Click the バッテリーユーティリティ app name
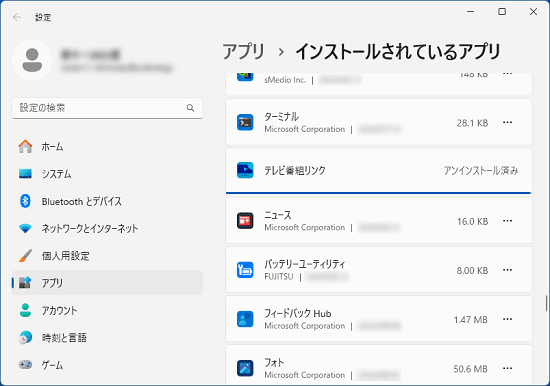Screen dimensions: 550x386 [305, 264]
